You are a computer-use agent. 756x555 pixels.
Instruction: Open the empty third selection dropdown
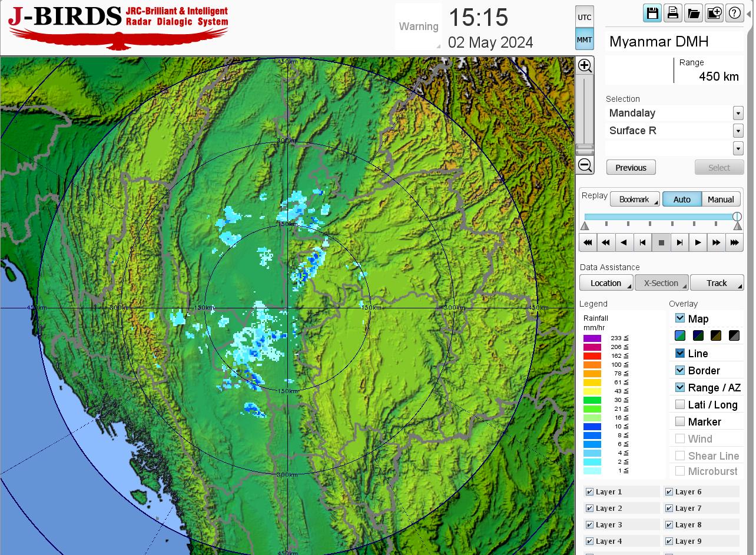[738, 148]
